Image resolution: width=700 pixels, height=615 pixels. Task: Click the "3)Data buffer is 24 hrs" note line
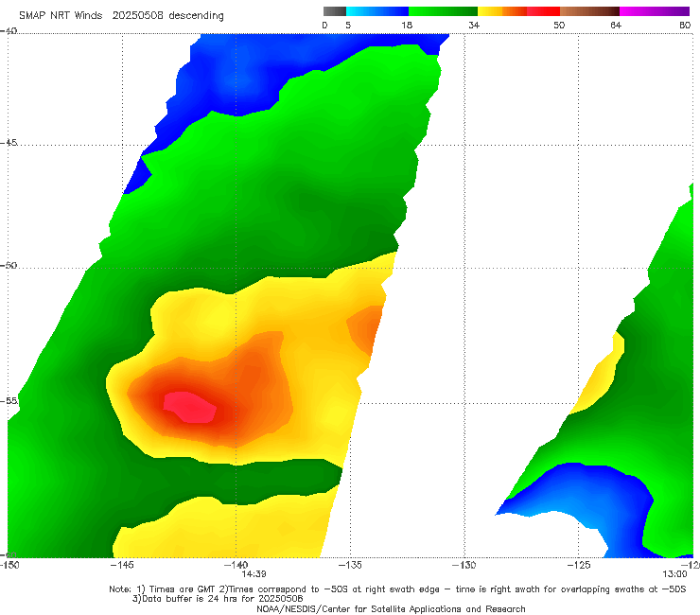[x=218, y=599]
